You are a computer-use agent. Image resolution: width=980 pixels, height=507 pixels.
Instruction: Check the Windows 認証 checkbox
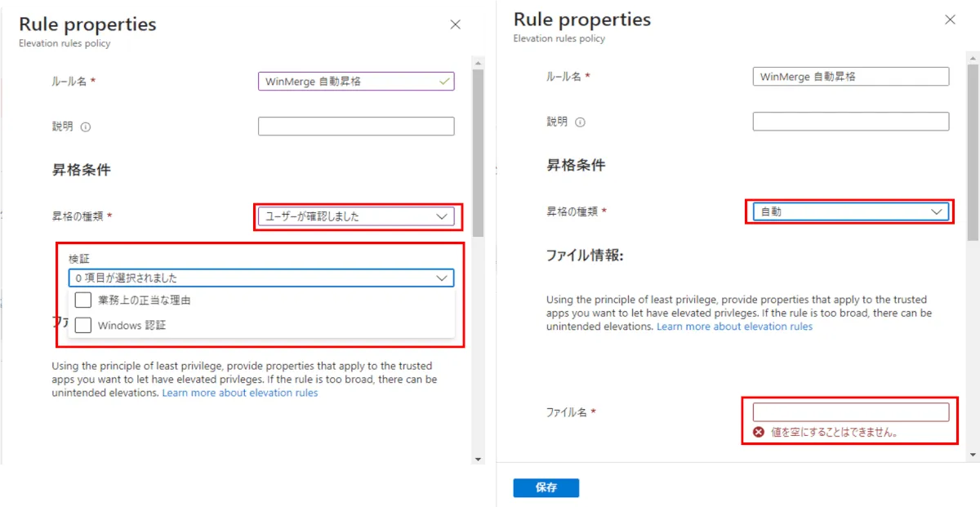click(82, 325)
